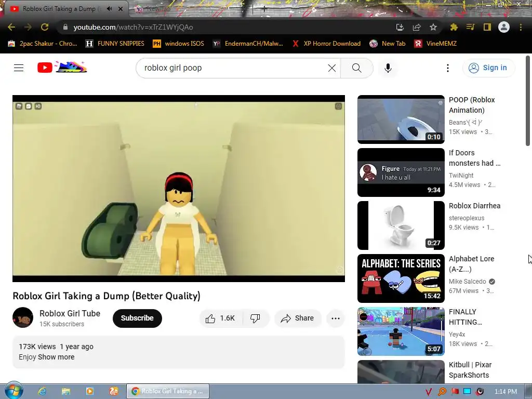Click 173K views 1 year ago text

tap(56, 347)
